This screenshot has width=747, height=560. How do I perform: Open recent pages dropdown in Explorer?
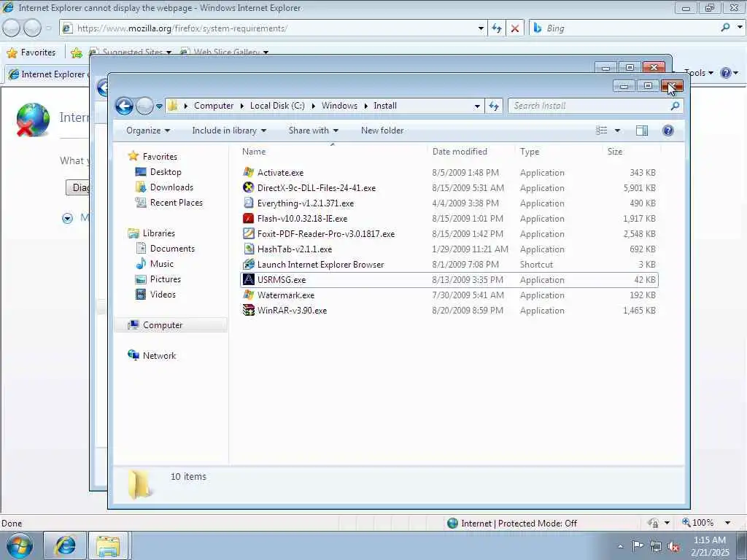pos(159,106)
